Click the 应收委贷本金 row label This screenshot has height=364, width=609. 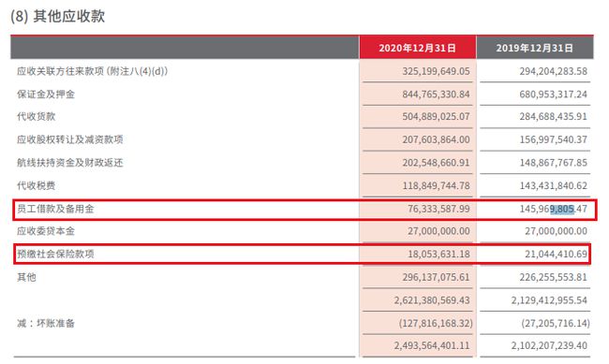pyautogui.click(x=46, y=231)
